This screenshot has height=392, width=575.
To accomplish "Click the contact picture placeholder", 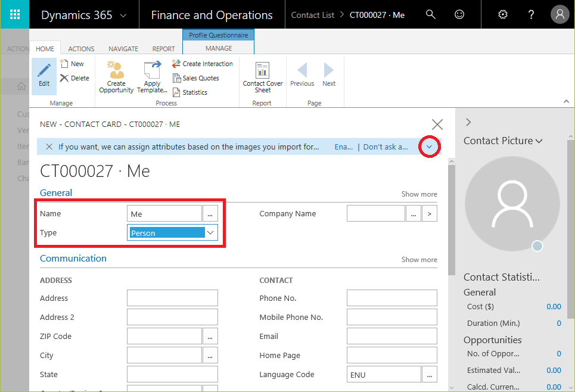I will 512,204.
